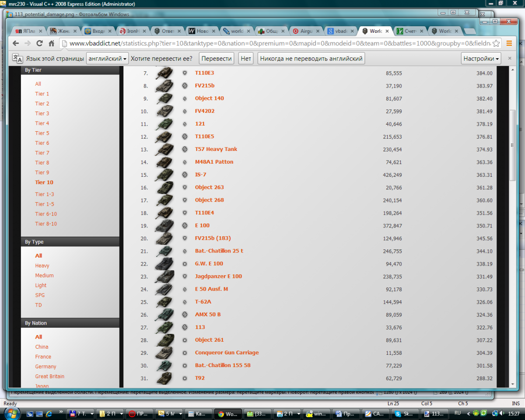525x420 pixels.
Task: Filter by nation Great Britain
Action: click(x=49, y=376)
